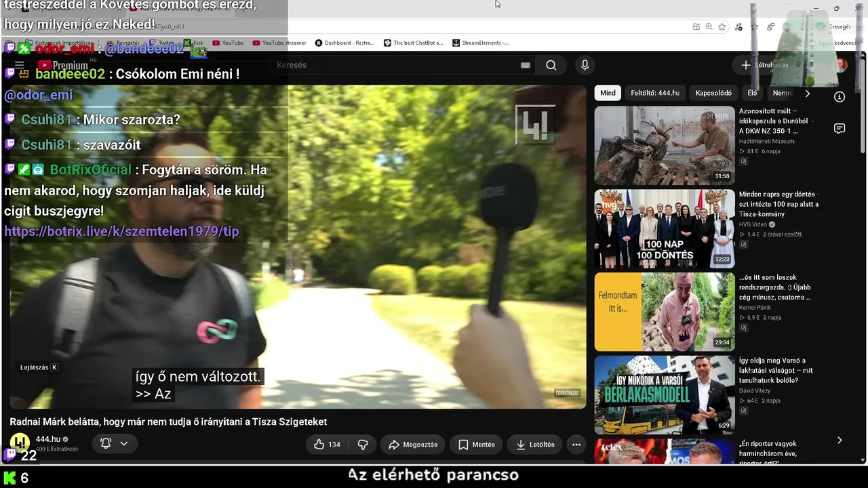The height and width of the screenshot is (488, 868).
Task: Click title "Így oldja meg Varsó a lakhatási válságot"
Action: coord(776,371)
